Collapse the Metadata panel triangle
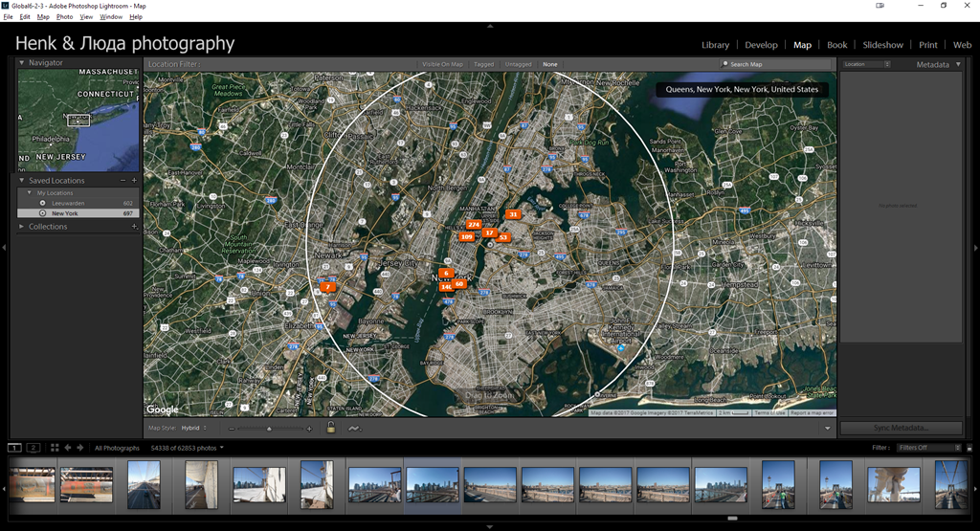 (x=958, y=64)
